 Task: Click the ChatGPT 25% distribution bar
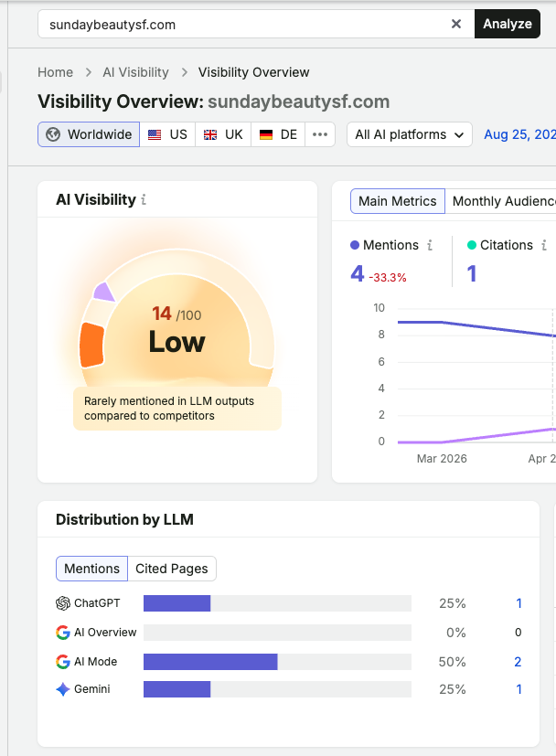point(177,603)
